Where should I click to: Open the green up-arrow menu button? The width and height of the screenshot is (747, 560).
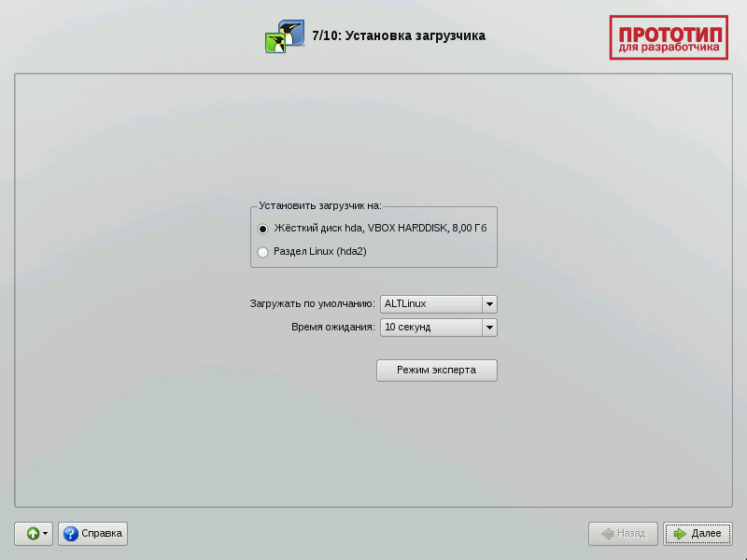(x=34, y=533)
